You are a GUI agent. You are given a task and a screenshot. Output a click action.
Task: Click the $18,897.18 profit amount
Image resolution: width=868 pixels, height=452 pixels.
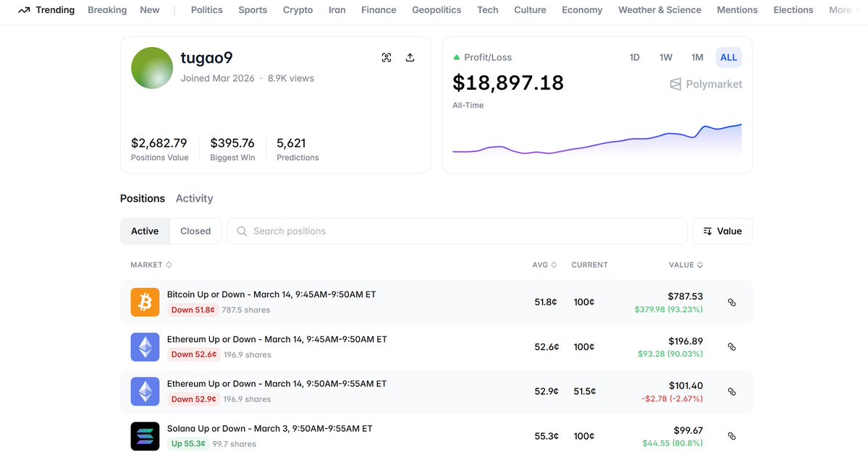[507, 83]
